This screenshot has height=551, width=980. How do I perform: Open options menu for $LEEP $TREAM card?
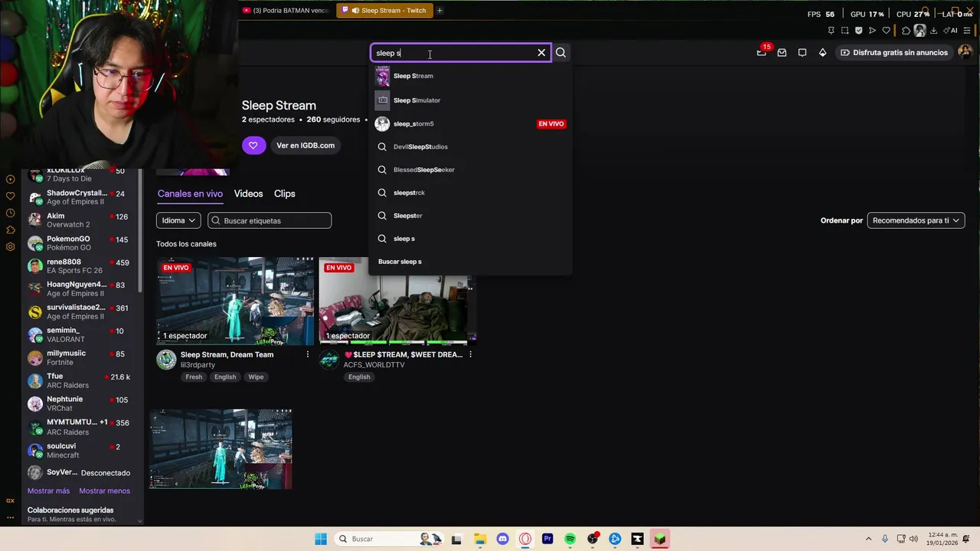pos(470,355)
